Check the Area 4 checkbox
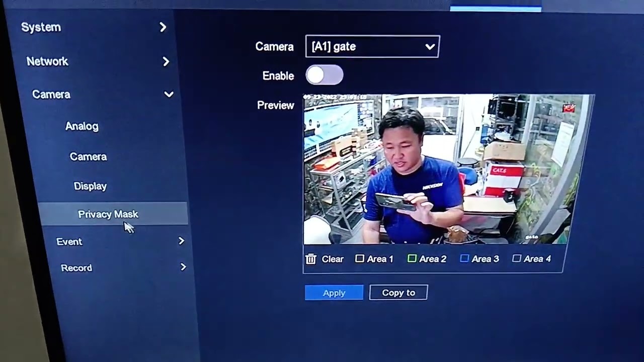The image size is (644, 362). [x=517, y=258]
